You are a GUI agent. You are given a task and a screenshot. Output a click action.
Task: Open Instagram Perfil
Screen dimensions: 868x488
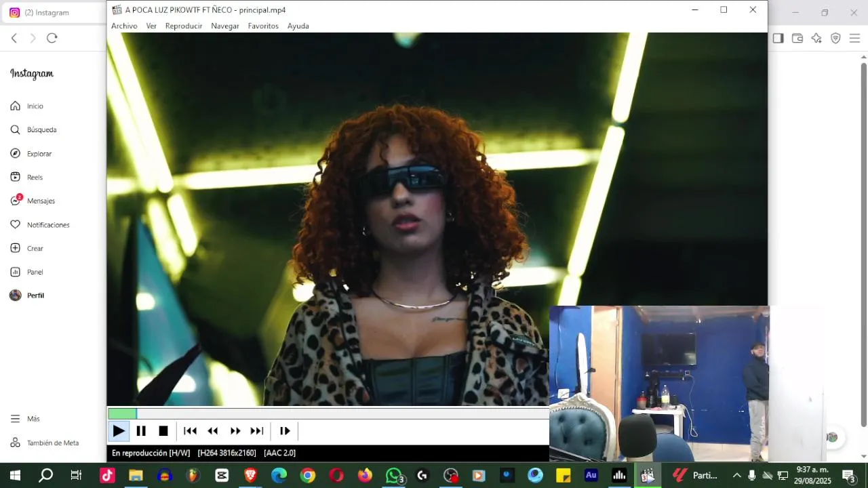click(27, 296)
